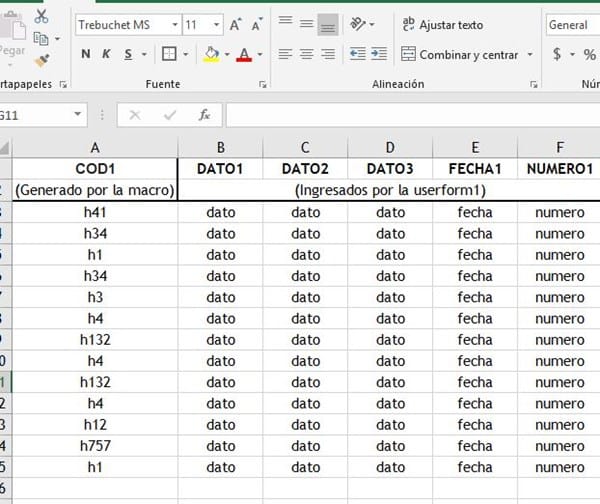Toggle bold N formatting

point(86,54)
